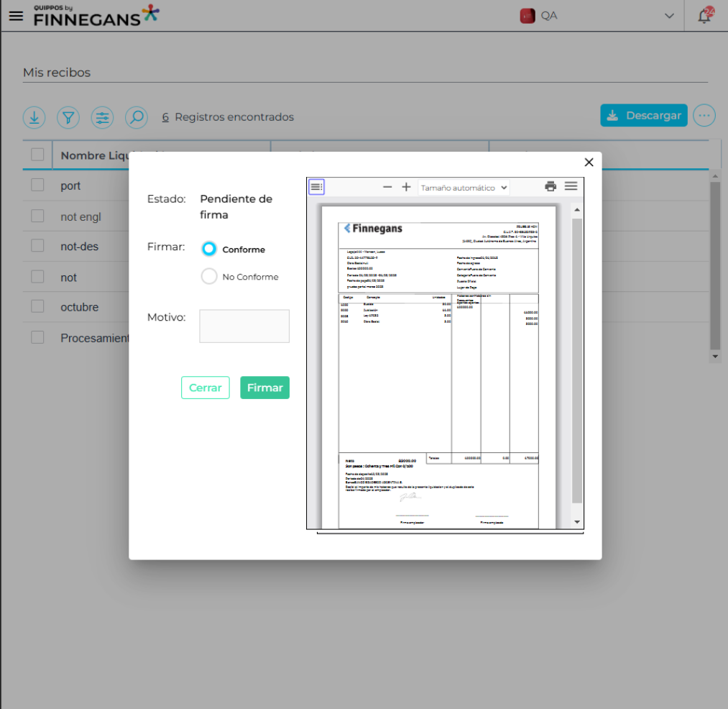Print the PDF receipt
Viewport: 728px width, 709px height.
pyautogui.click(x=550, y=187)
